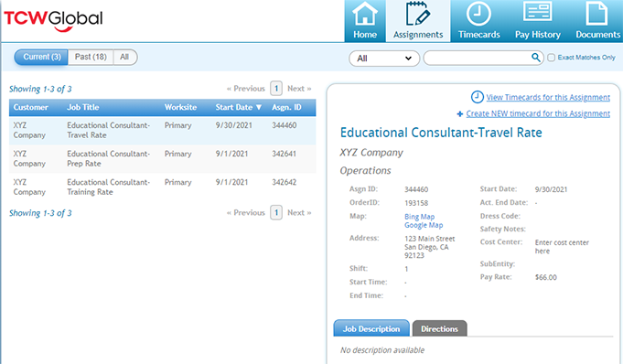Sort by Worksite column header
623x364 pixels.
[181, 107]
